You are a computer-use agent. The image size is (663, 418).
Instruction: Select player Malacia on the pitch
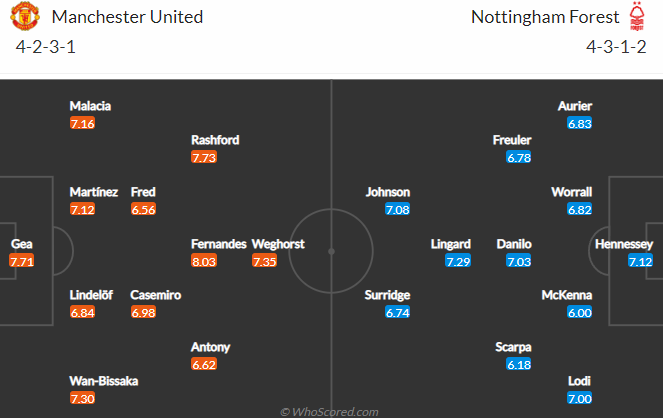pos(90,106)
